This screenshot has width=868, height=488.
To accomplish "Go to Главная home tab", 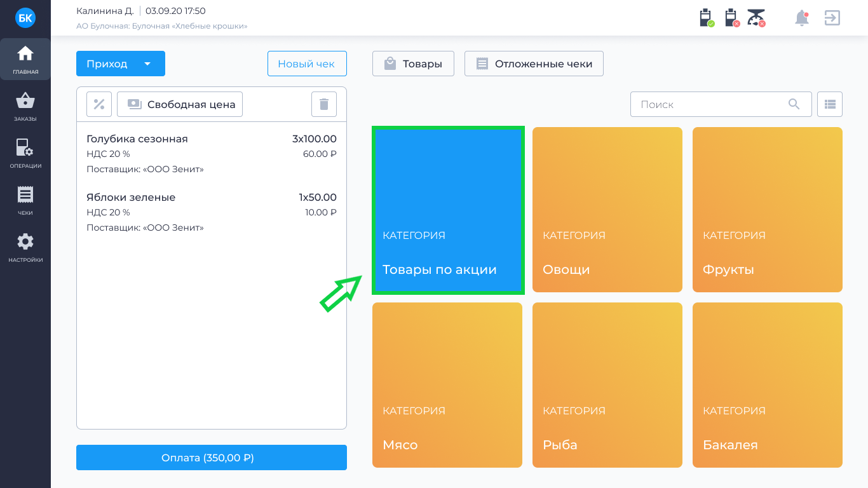I will coord(25,59).
